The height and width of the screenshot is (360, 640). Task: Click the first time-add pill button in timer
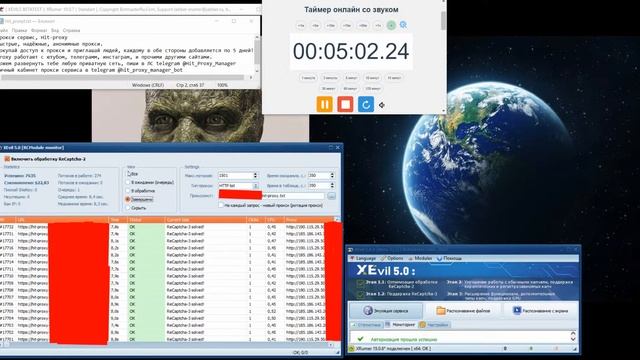[x=301, y=25]
